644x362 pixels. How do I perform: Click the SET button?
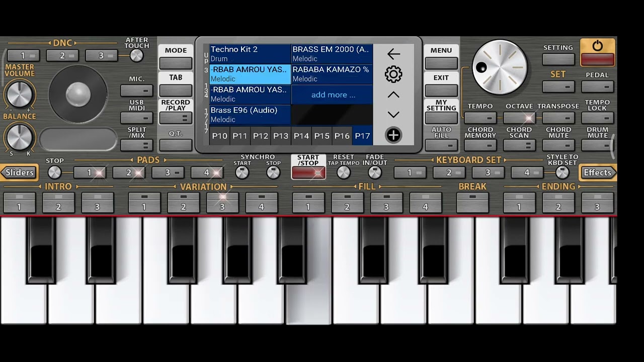558,86
